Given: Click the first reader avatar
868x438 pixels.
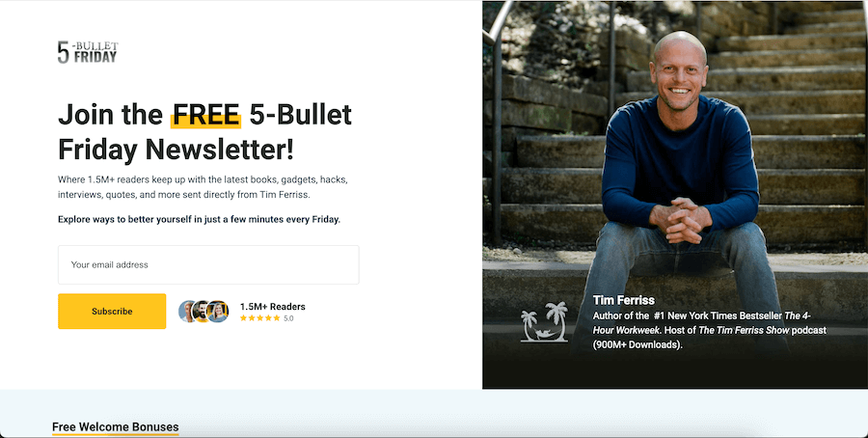Looking at the screenshot, I should pyautogui.click(x=187, y=312).
